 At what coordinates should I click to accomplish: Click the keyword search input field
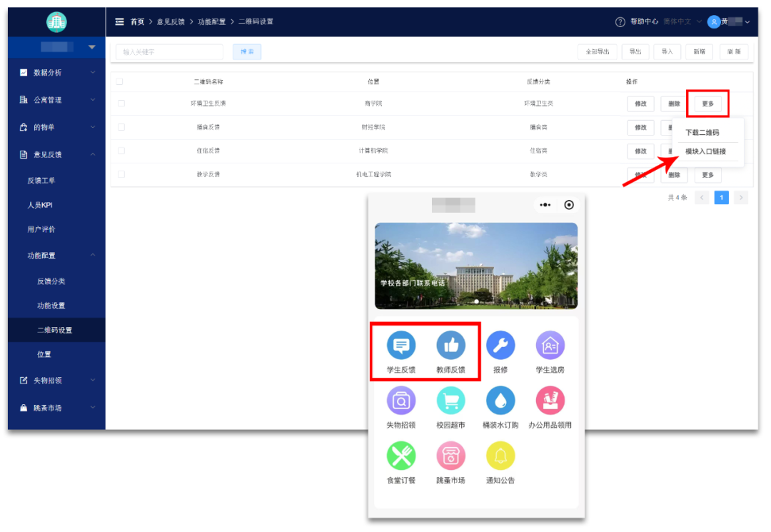[x=169, y=51]
